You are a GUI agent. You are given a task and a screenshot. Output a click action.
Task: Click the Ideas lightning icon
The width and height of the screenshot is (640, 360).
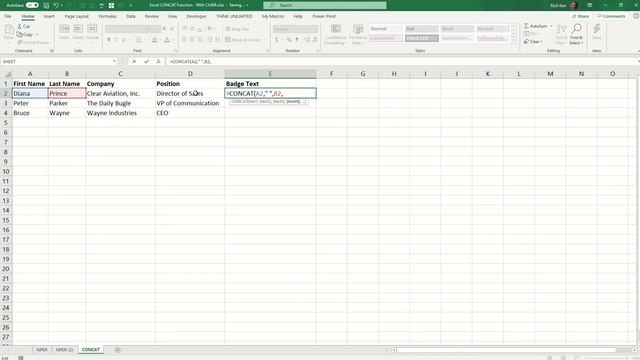coord(597,29)
